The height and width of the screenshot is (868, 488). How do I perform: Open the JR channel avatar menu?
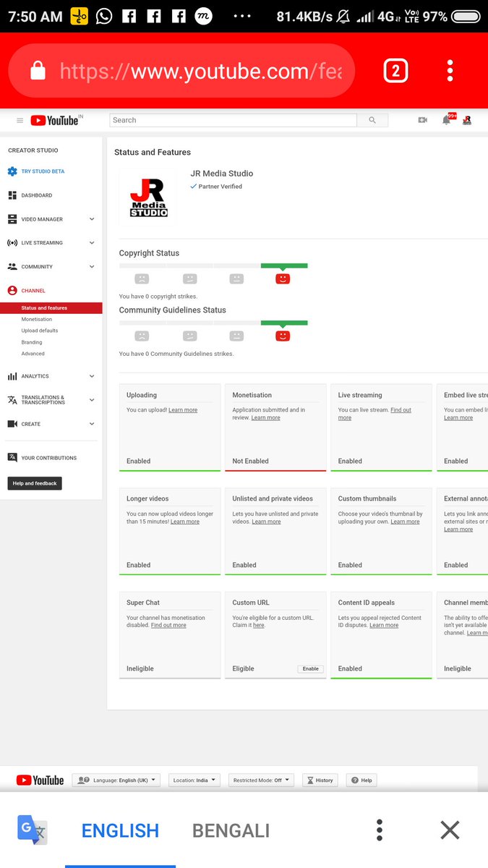point(467,120)
